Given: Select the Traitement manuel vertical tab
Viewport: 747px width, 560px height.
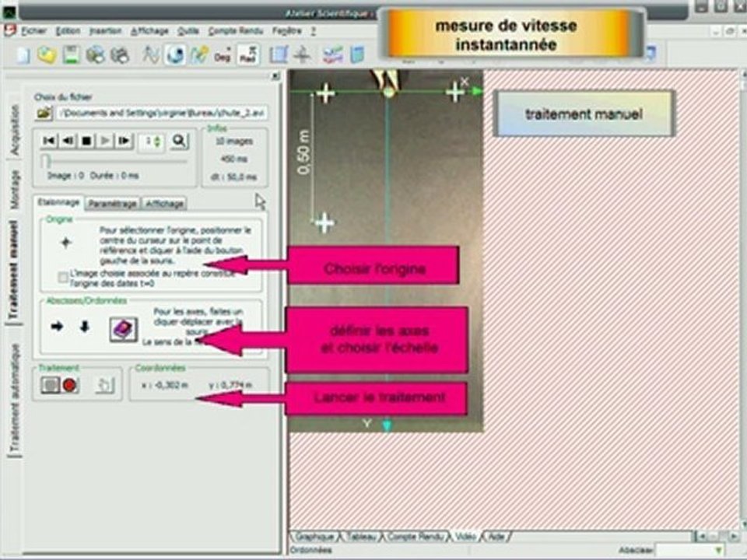Looking at the screenshot, I should click(x=13, y=270).
